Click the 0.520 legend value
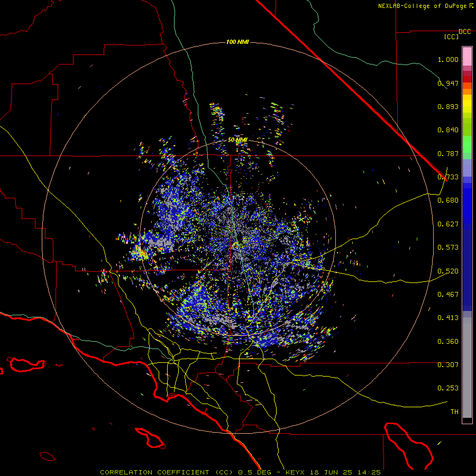 tap(448, 271)
